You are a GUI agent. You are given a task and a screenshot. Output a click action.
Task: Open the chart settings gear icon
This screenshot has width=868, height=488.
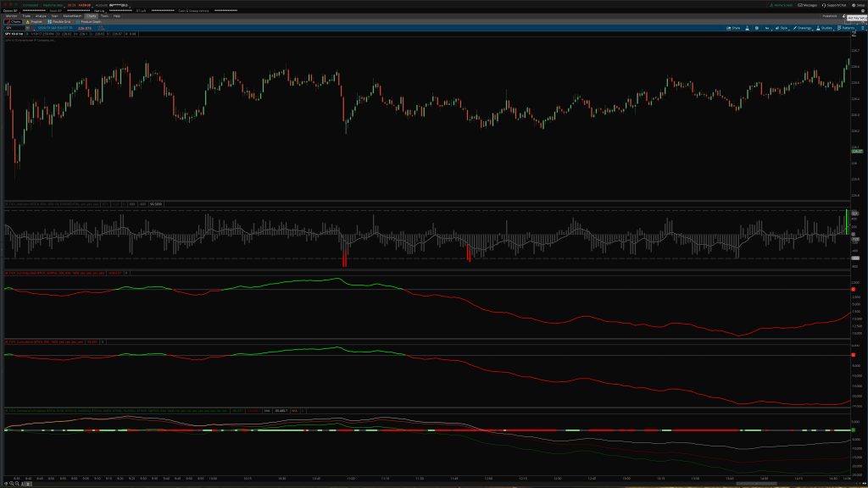coord(757,28)
